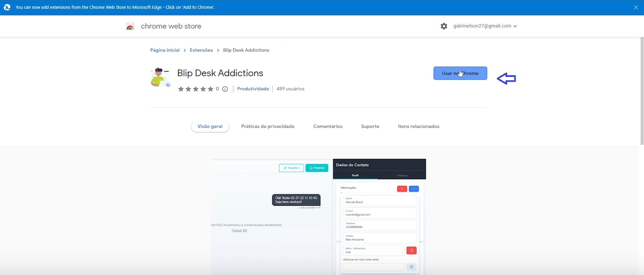Open the Extensões breadcrumb link

pos(201,50)
